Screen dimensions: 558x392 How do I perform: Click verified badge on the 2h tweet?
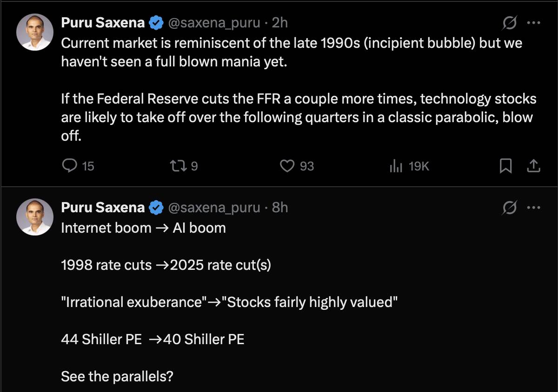[x=156, y=22]
